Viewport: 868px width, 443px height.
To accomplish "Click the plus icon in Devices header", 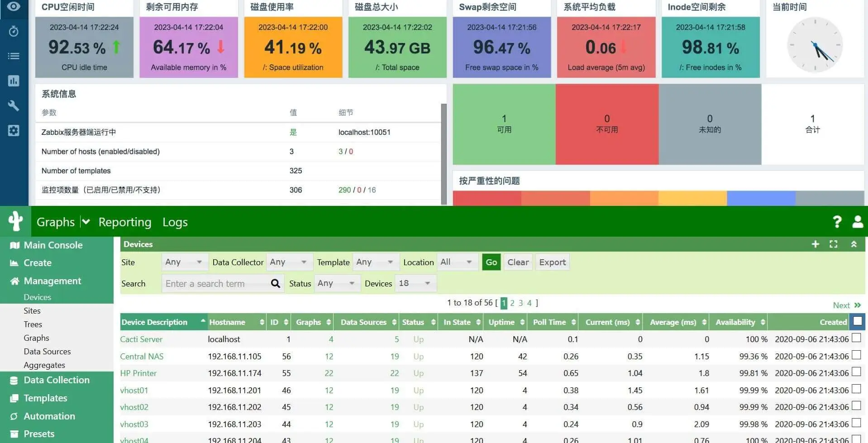I will (x=816, y=244).
